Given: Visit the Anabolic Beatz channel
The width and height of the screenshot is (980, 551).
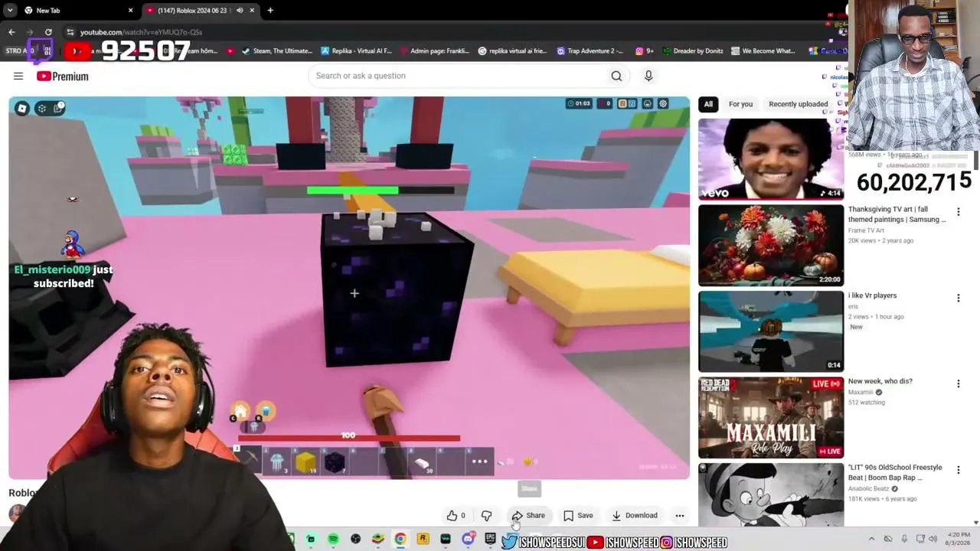Looking at the screenshot, I should coord(869,489).
